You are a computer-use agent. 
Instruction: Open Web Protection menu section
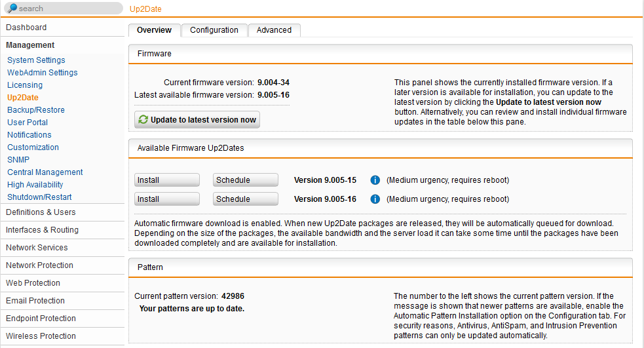tap(33, 283)
